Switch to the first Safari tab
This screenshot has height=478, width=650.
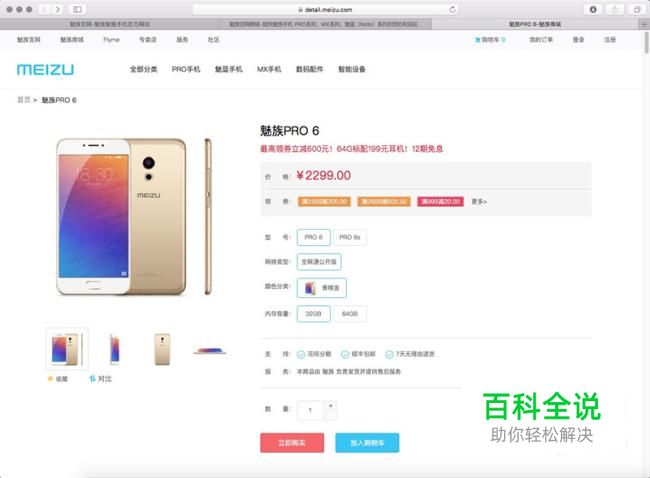109,24
